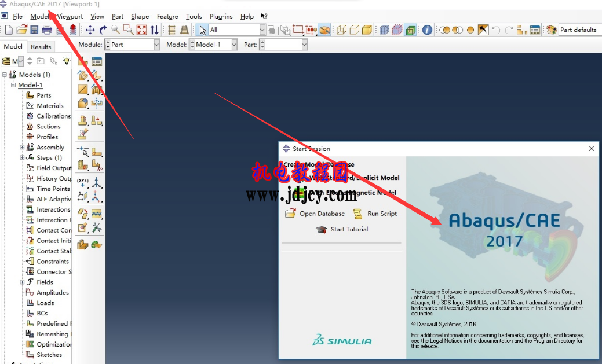Expand the Steps (1) tree node
This screenshot has height=364, width=602.
coord(22,157)
